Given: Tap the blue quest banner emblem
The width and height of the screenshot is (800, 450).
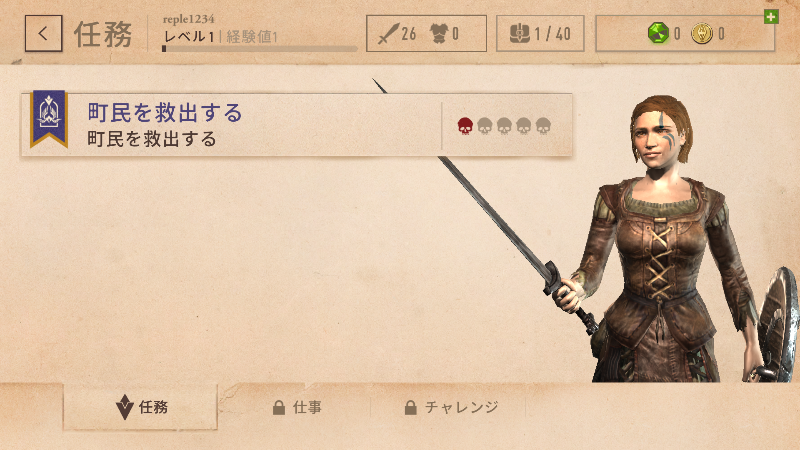Looking at the screenshot, I should click(48, 118).
